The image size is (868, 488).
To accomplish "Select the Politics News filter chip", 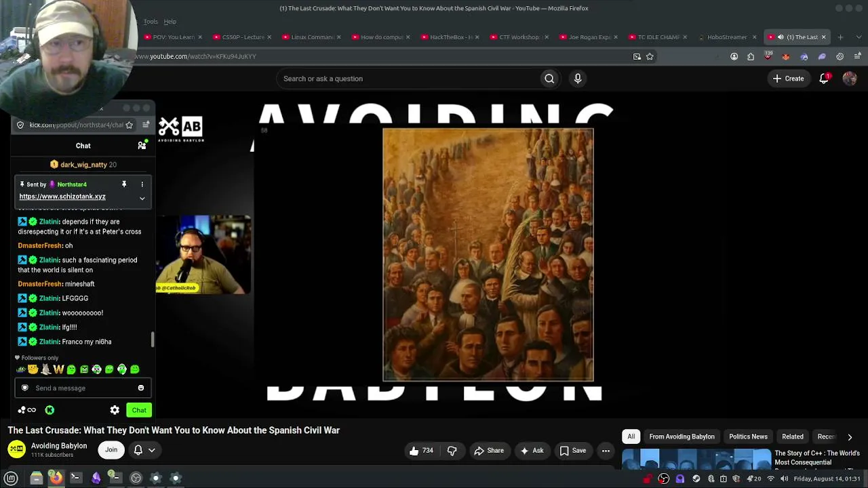I will 748,437.
